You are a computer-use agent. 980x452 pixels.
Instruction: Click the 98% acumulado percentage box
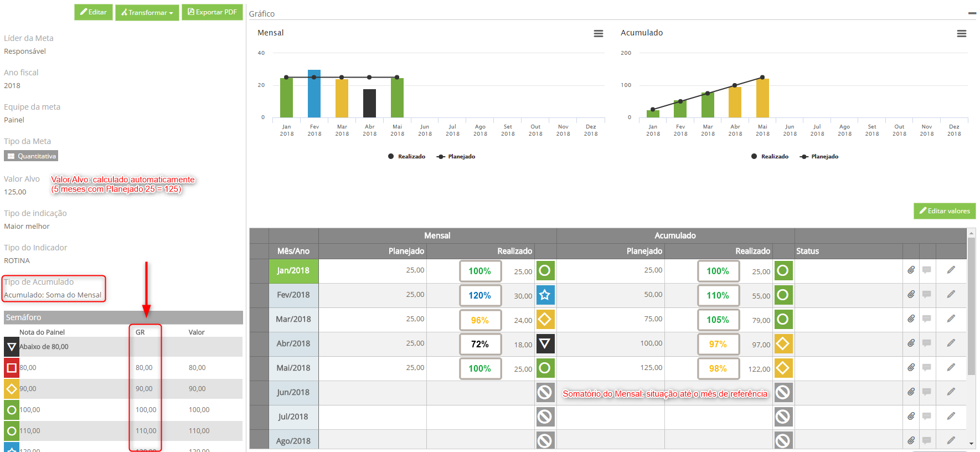(718, 368)
